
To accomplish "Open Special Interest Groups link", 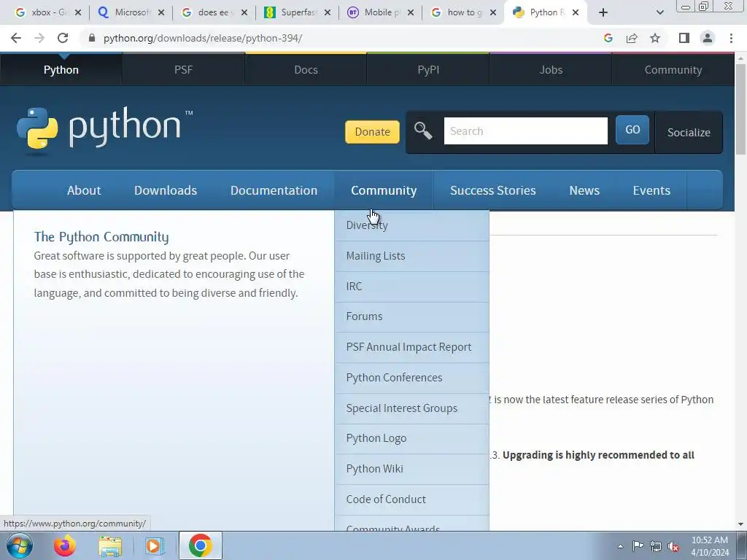I will [x=411, y=408].
